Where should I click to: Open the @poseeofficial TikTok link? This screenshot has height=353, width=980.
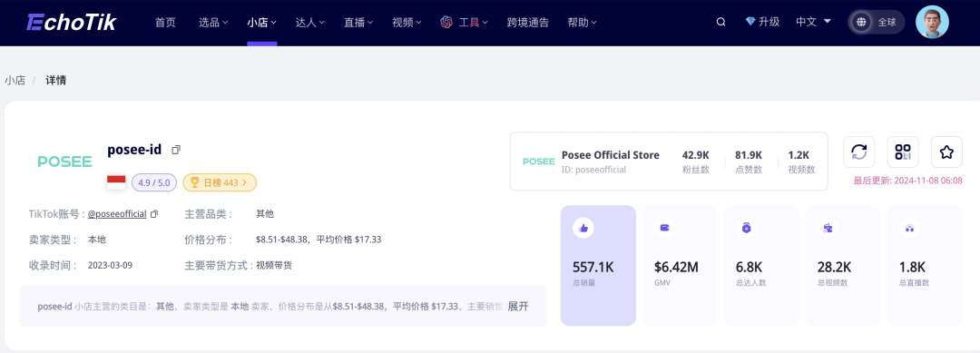coord(117,213)
